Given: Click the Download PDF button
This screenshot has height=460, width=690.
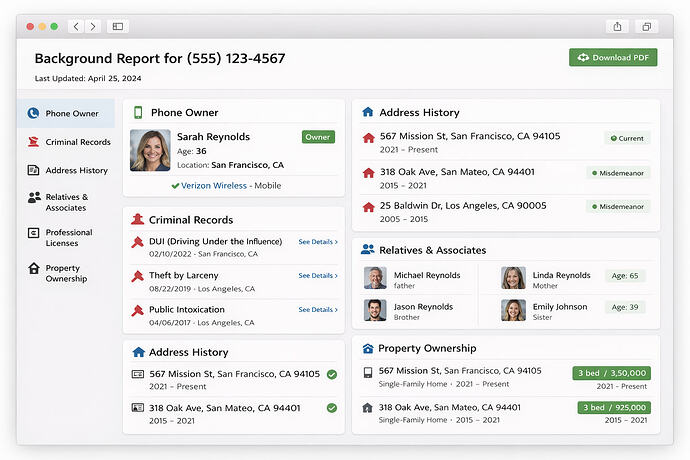Looking at the screenshot, I should [x=612, y=58].
